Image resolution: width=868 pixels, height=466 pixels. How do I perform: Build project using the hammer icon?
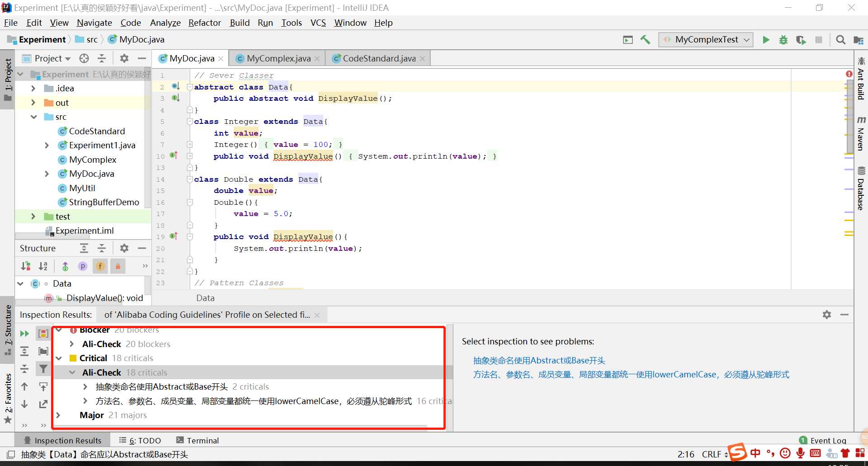tap(645, 40)
